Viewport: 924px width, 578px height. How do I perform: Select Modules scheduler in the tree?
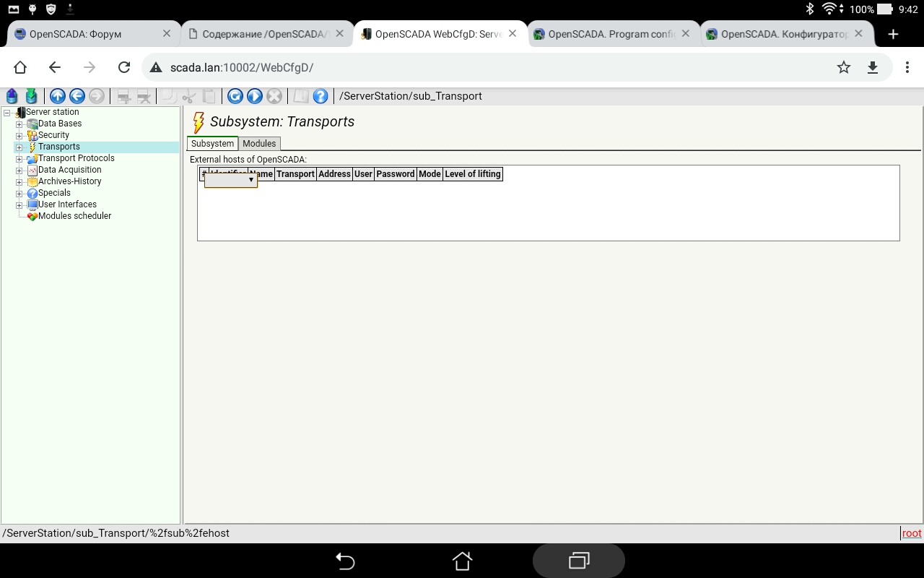click(74, 216)
